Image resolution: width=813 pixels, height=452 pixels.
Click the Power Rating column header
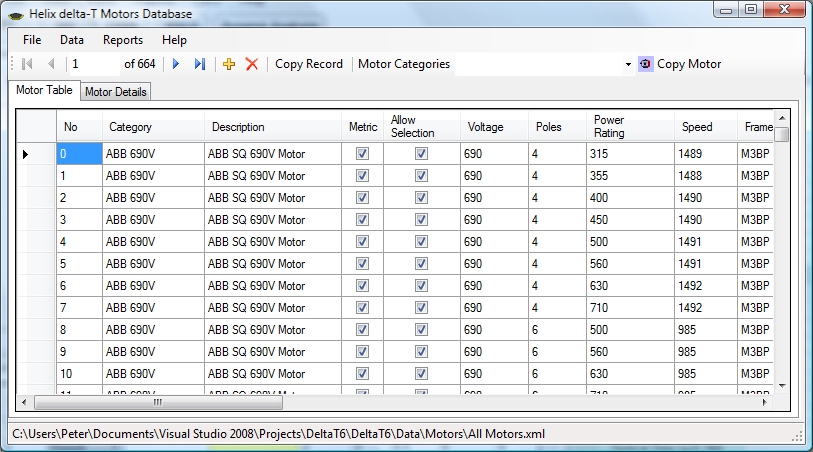click(x=630, y=126)
